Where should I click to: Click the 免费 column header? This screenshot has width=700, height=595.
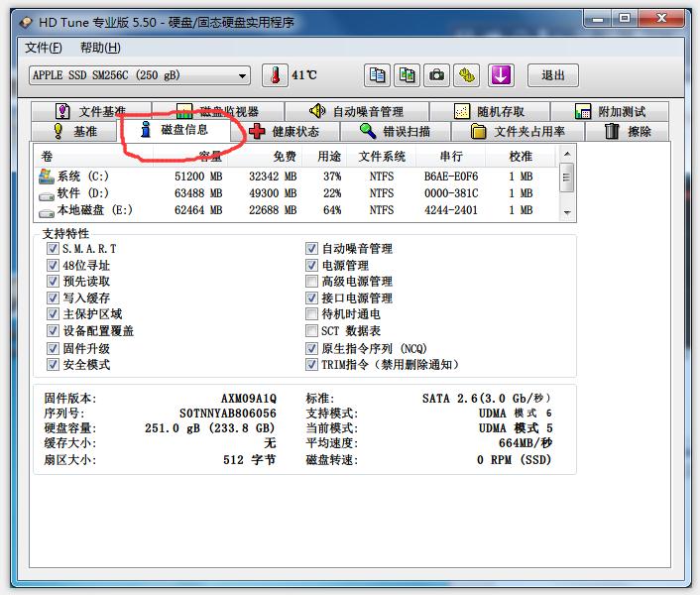(x=265, y=157)
